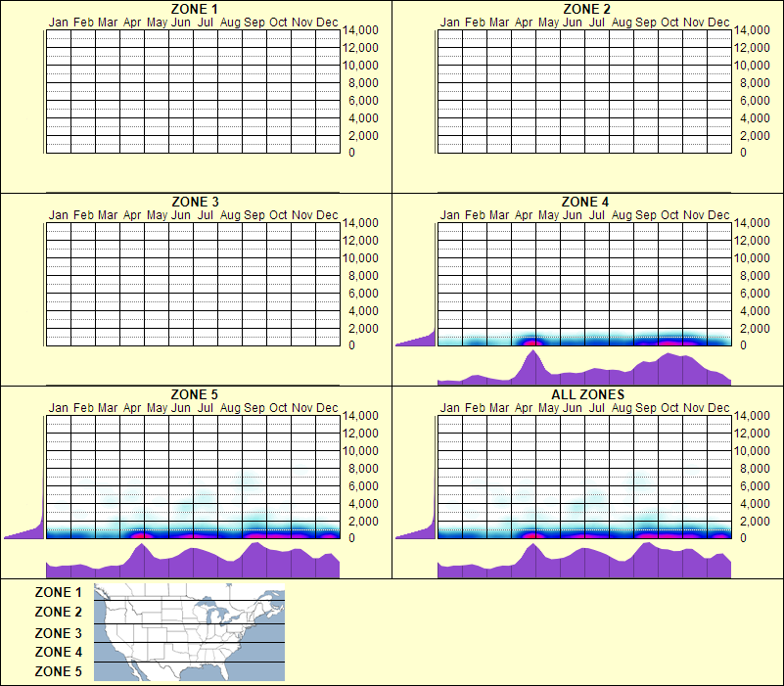
Task: Click the 8,000 axis value in ZONE 5
Action: 363,469
